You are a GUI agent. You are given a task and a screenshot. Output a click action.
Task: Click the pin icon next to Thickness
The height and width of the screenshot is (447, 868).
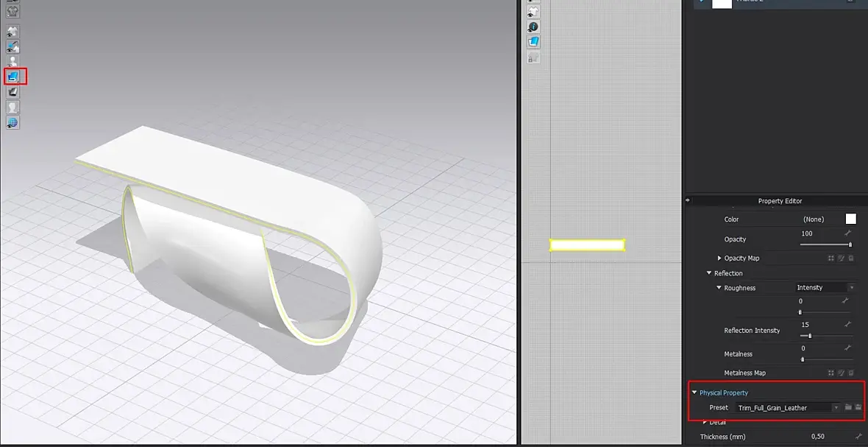pos(858,437)
